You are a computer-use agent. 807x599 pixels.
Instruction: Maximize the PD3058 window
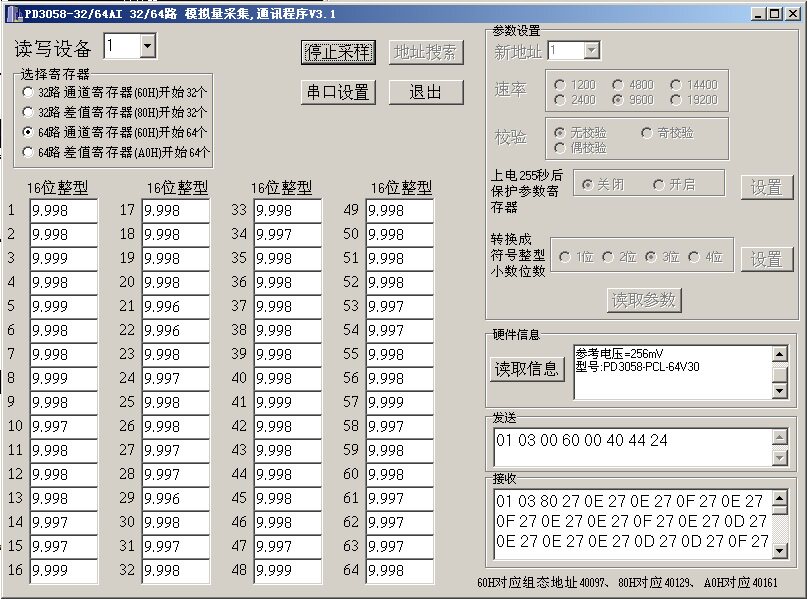point(775,14)
